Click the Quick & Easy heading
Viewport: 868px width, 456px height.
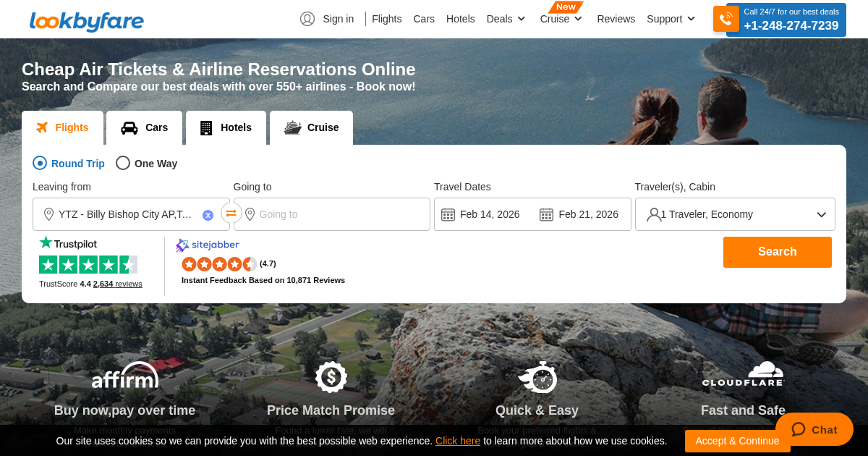(x=537, y=410)
